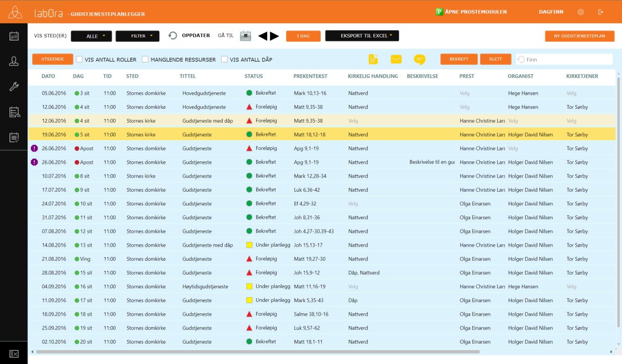
Task: Click the horizontal scrollbar at the table bottom
Action: pos(258,352)
